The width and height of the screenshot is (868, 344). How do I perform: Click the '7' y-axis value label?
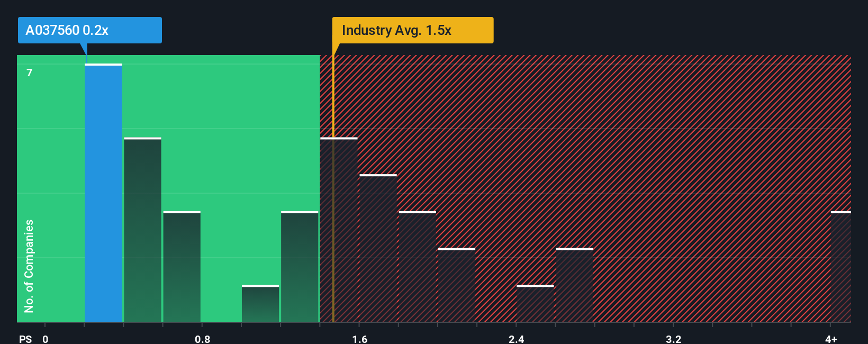point(30,73)
